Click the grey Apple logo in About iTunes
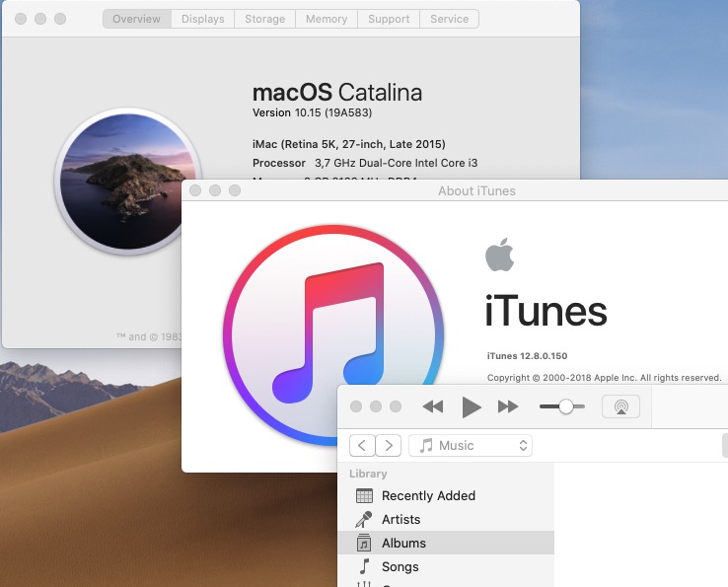This screenshot has height=587, width=728. (499, 255)
